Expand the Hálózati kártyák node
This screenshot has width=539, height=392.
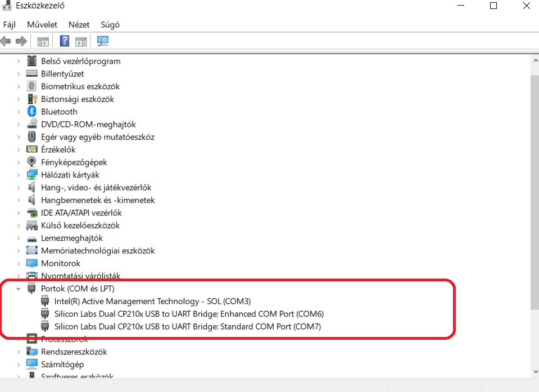coord(18,175)
